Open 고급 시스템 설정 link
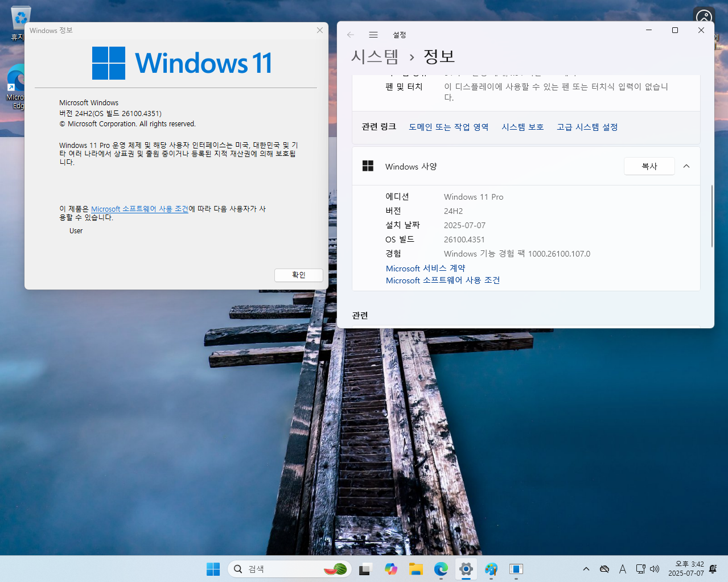Screen dimensions: 728x582 click(587, 127)
